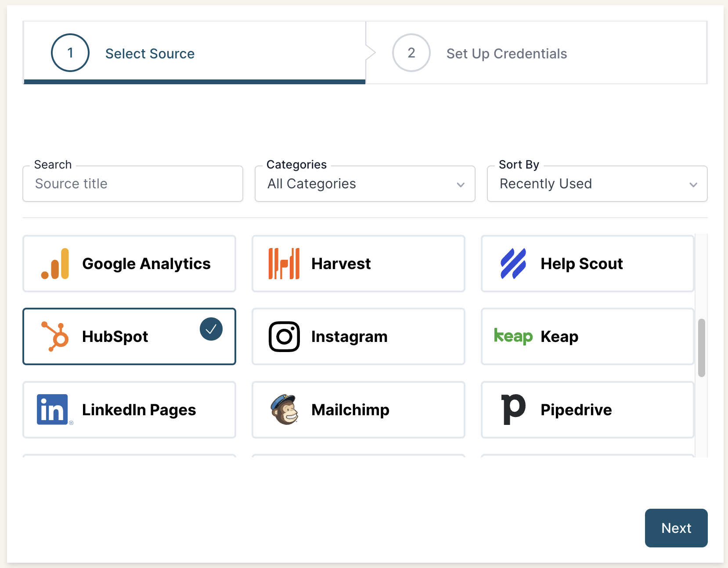Select the LinkedIn Pages icon
This screenshot has height=568, width=728.
[53, 409]
